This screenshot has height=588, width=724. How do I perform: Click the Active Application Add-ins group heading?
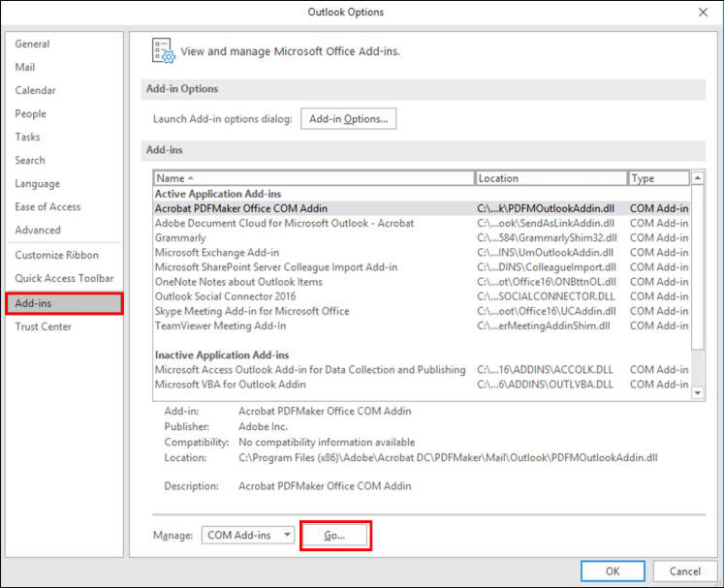coord(218,194)
